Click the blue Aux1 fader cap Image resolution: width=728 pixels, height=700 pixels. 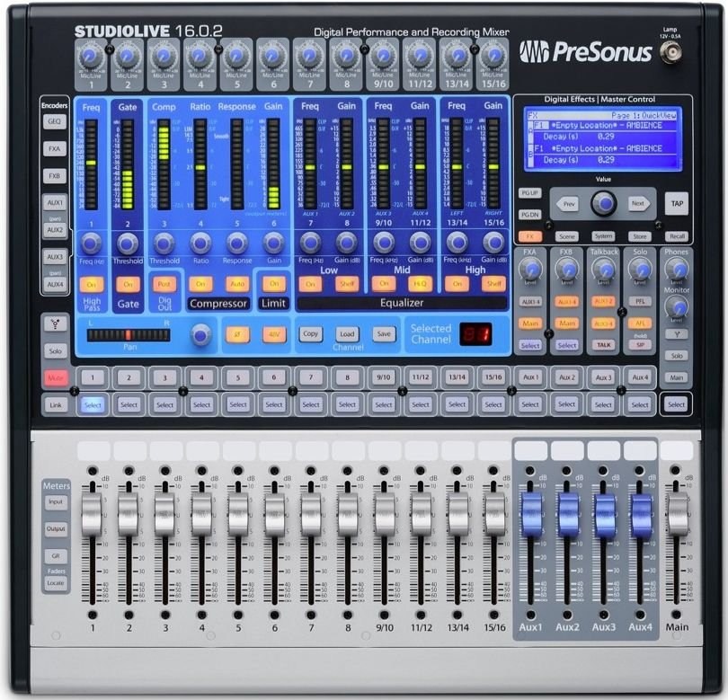click(x=530, y=515)
